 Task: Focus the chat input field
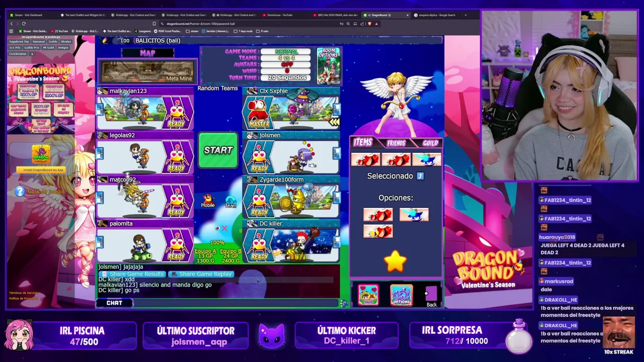point(235,303)
